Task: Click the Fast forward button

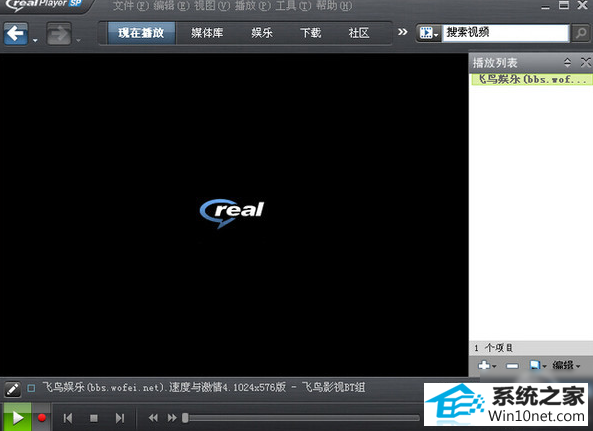Action: pyautogui.click(x=172, y=418)
